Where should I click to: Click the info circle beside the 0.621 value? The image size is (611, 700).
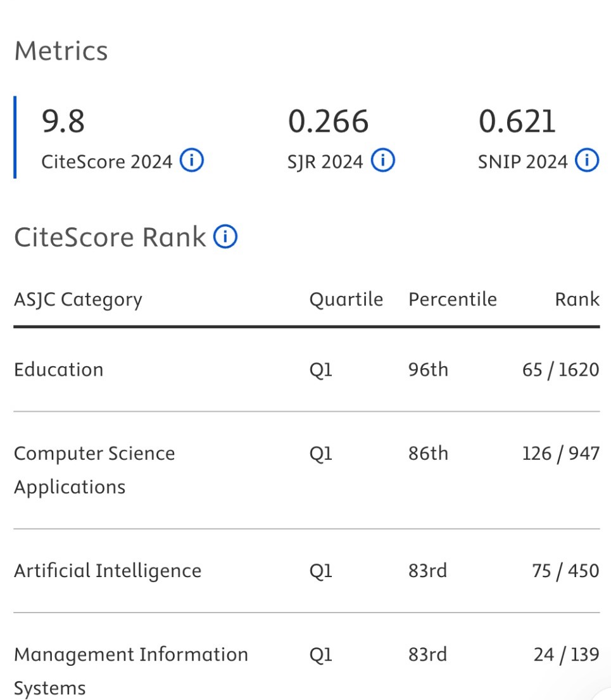pyautogui.click(x=587, y=161)
